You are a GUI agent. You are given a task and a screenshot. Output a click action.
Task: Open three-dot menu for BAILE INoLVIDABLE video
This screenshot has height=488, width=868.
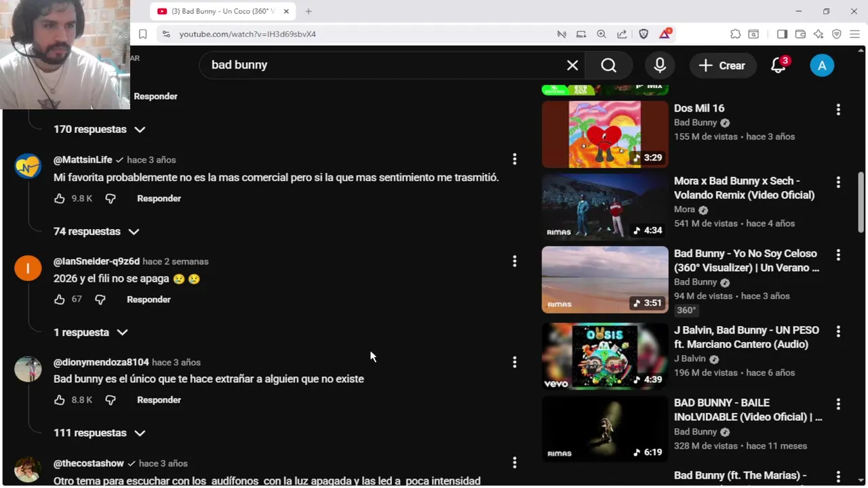tap(838, 404)
